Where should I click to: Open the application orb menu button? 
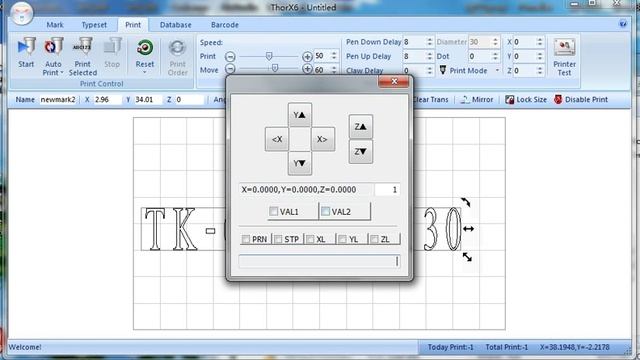point(21,13)
